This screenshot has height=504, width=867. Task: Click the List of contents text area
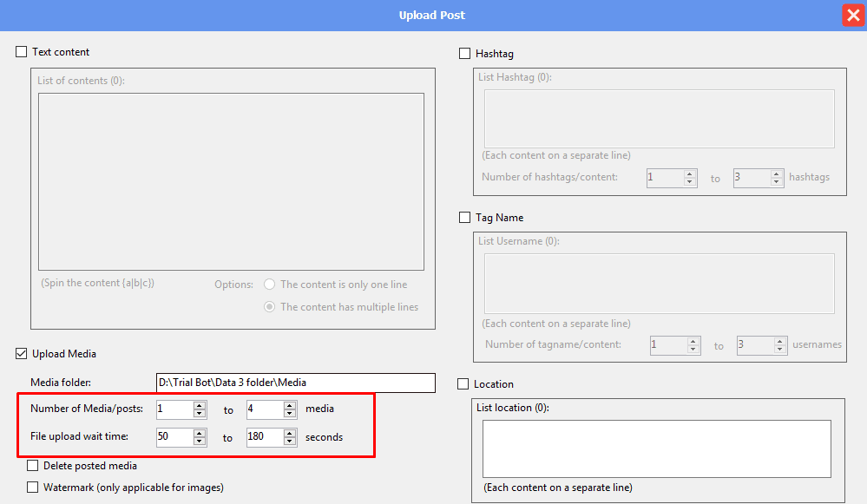[231, 181]
